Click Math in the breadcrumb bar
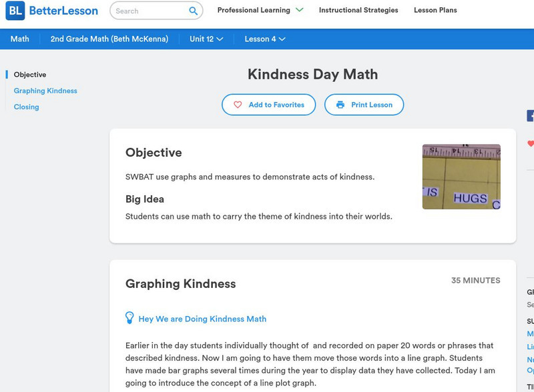This screenshot has width=534, height=392. (x=19, y=39)
